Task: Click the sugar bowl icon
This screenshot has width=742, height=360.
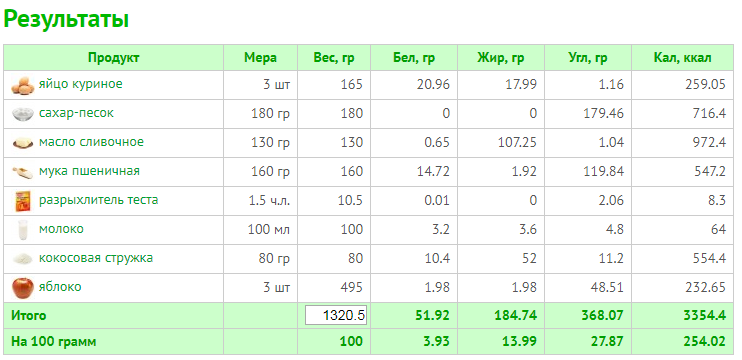Action: point(23,114)
